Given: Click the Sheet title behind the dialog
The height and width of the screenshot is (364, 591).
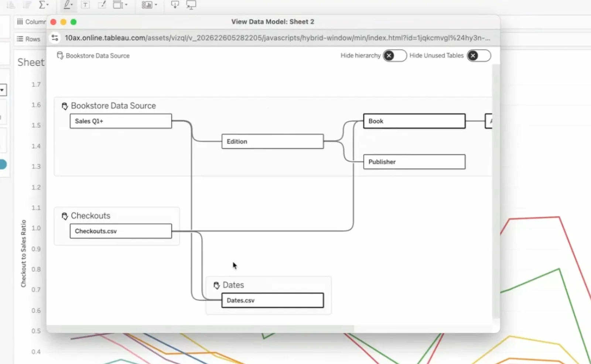Looking at the screenshot, I should click(x=31, y=62).
